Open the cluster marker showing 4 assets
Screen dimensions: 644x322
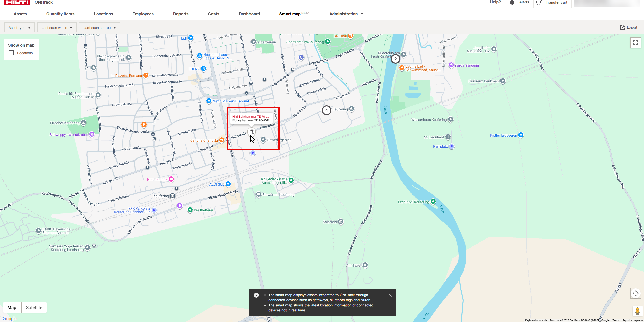coord(326,110)
